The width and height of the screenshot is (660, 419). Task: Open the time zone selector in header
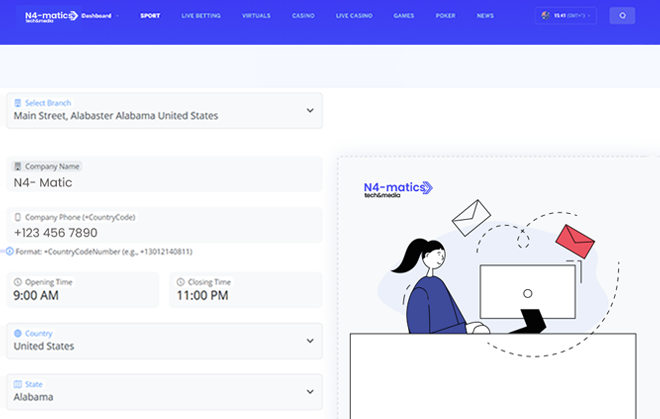pyautogui.click(x=567, y=16)
